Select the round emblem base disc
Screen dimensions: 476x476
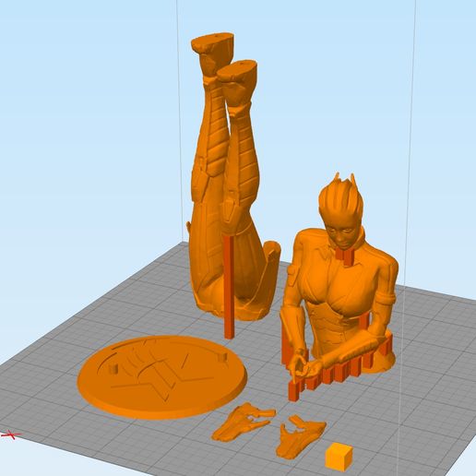tap(162, 376)
